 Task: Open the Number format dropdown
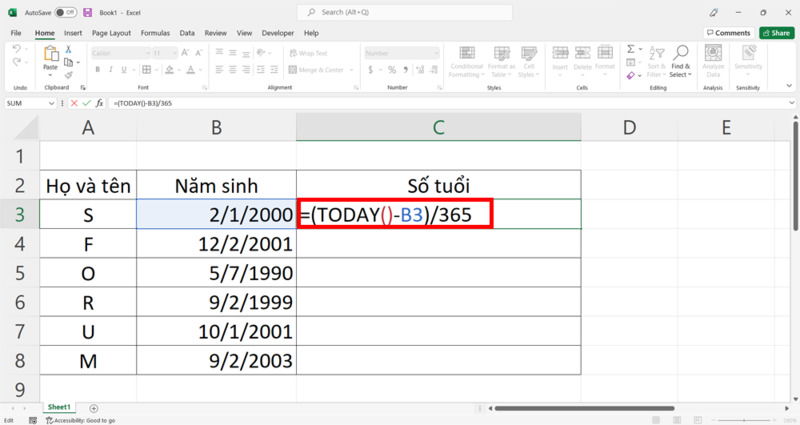[x=436, y=53]
